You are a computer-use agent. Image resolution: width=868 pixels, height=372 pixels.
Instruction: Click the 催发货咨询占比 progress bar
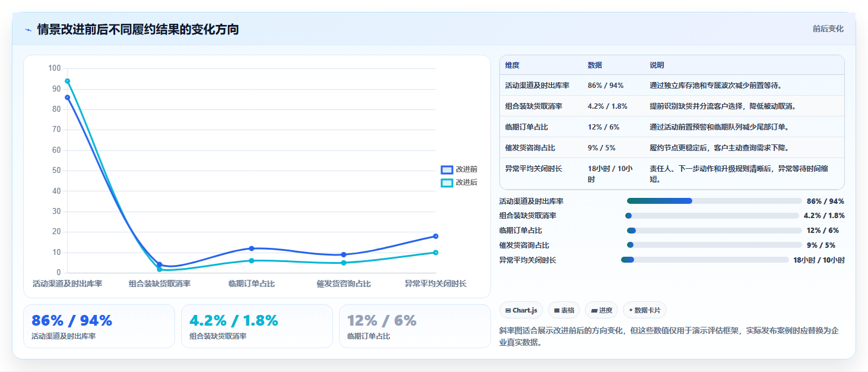coord(714,245)
